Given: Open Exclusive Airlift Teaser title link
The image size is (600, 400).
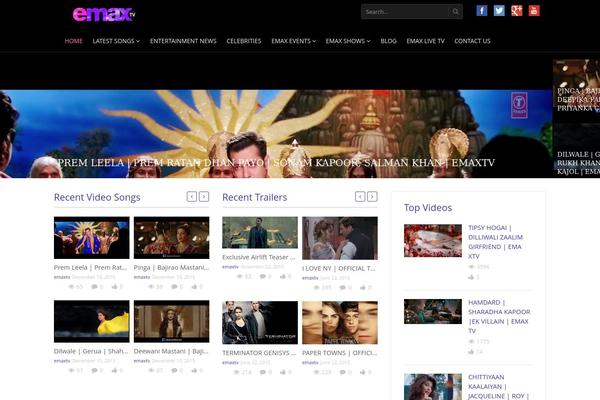Looking at the screenshot, I should [259, 257].
